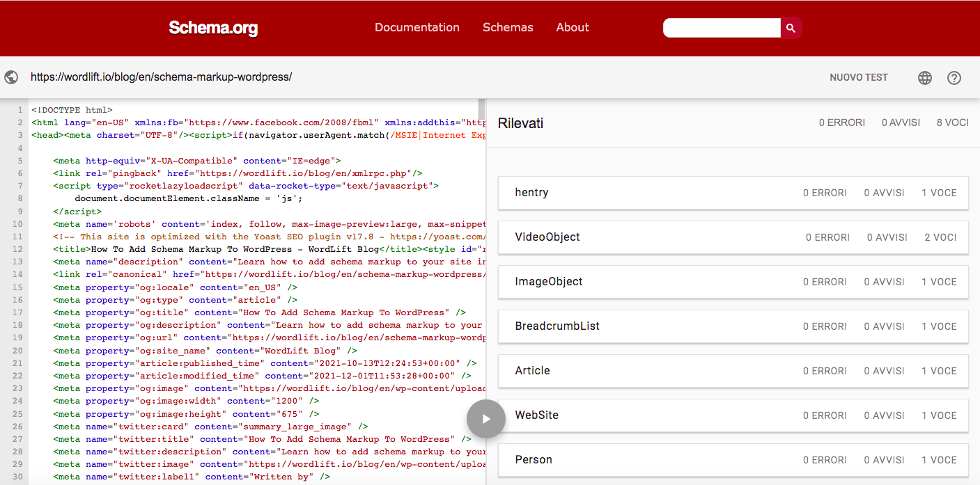Click the DOCTYPE html line
The width and height of the screenshot is (980, 485).
coord(72,110)
